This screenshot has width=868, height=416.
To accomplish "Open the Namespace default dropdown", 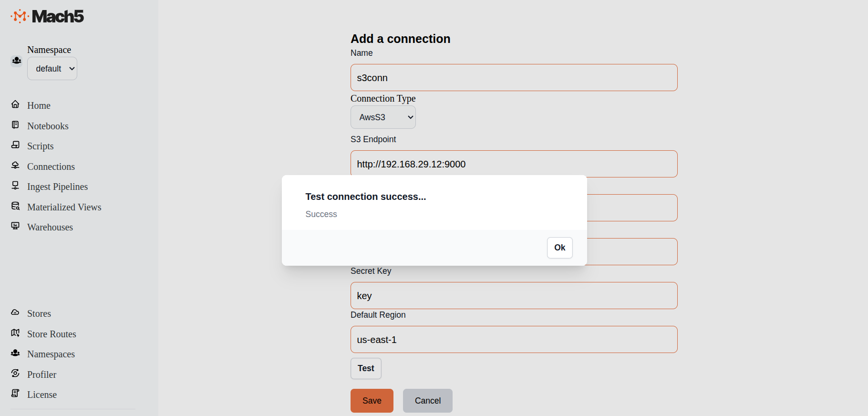I will tap(52, 69).
